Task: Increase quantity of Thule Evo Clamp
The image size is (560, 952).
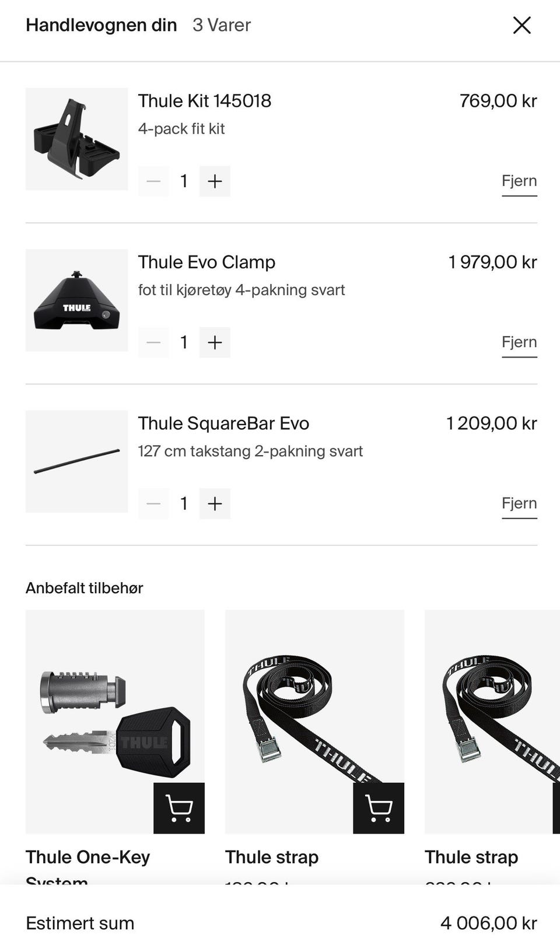Action: (215, 342)
